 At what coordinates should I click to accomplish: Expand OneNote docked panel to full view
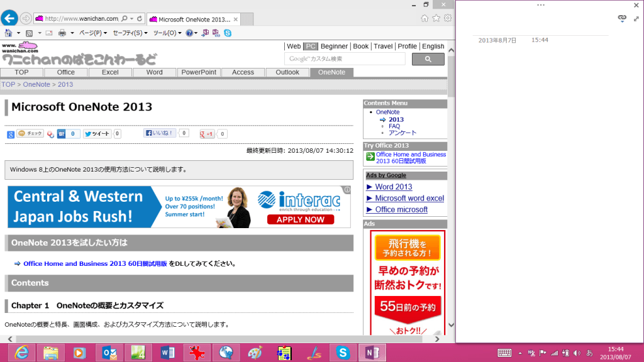tap(636, 18)
